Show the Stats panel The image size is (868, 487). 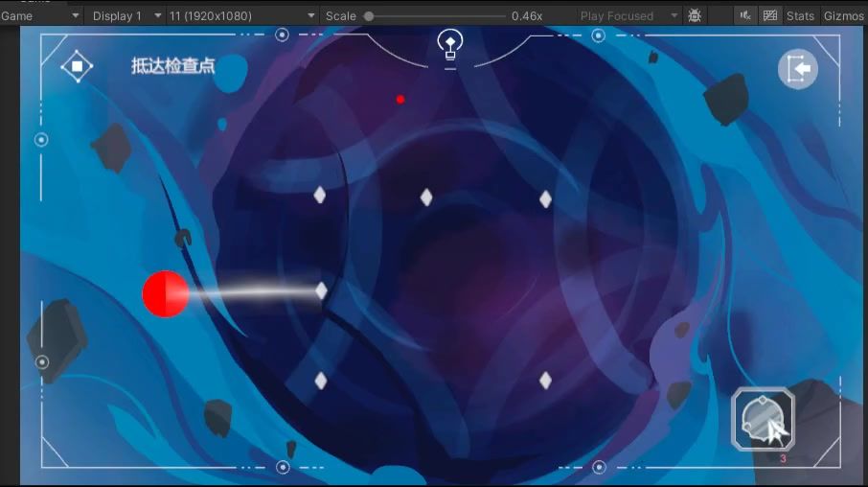800,16
